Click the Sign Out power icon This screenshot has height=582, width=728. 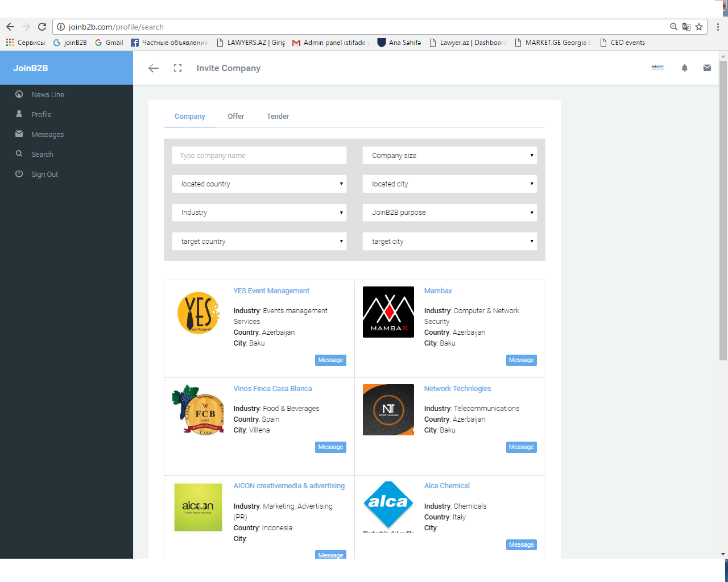[19, 174]
